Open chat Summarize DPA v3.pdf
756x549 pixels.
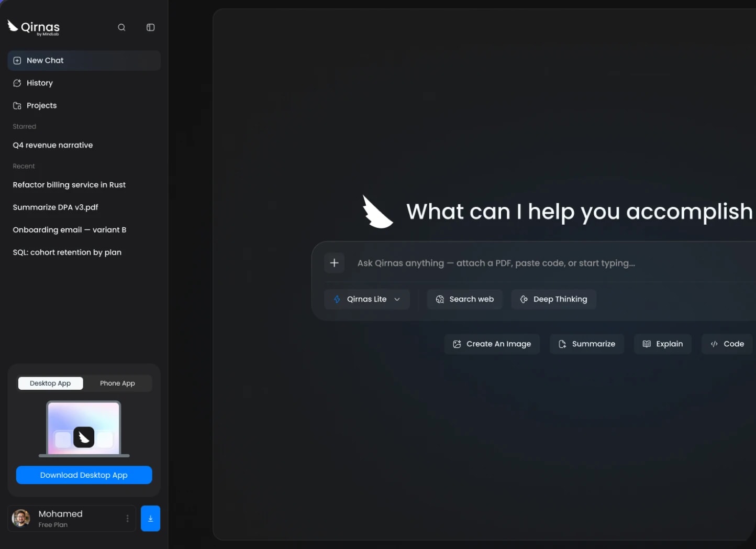(x=55, y=207)
